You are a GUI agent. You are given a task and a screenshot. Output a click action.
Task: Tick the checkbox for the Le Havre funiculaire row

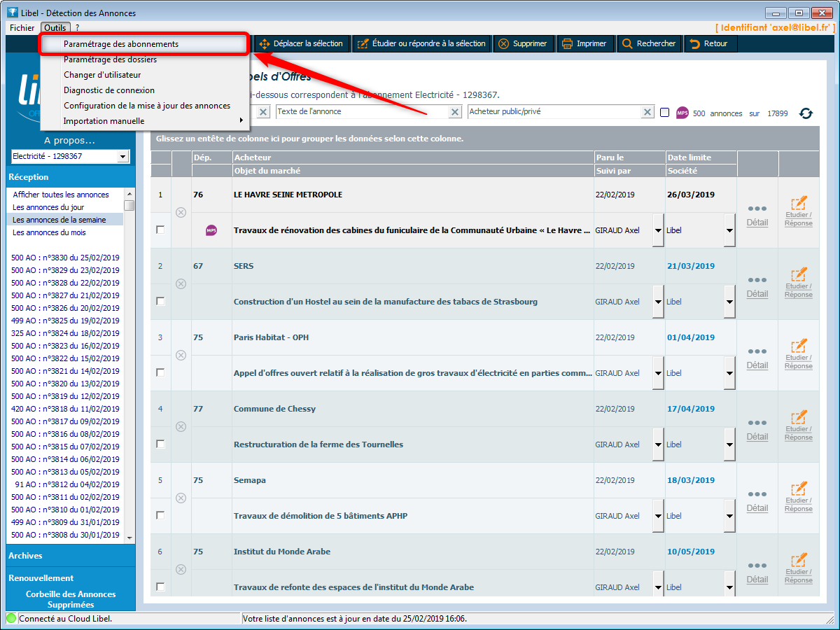160,230
